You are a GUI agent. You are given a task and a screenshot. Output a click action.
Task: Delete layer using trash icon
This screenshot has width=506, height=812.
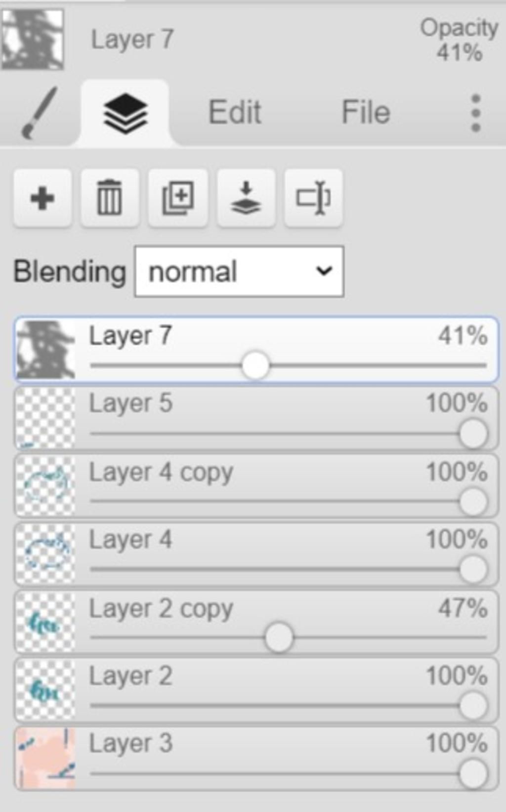pos(110,198)
